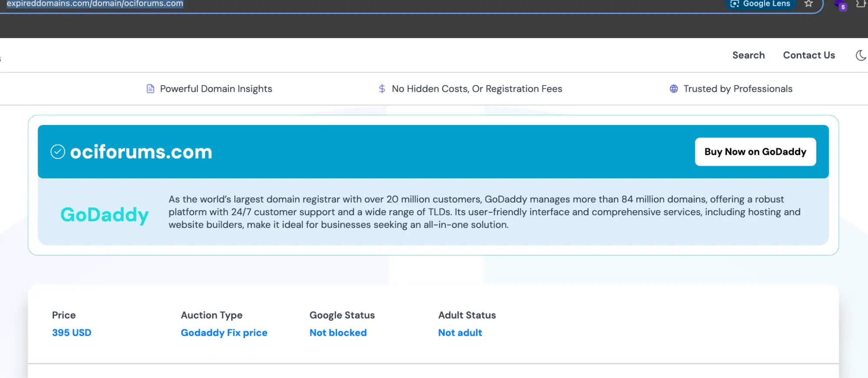Click No Hidden Costs, Or Registration Fees text
868x378 pixels.
pos(477,89)
